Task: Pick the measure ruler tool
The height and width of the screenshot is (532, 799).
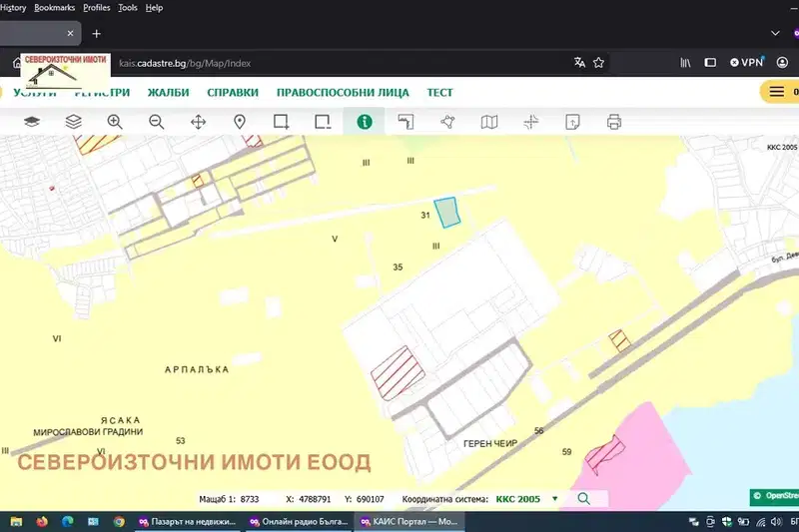Action: point(405,122)
